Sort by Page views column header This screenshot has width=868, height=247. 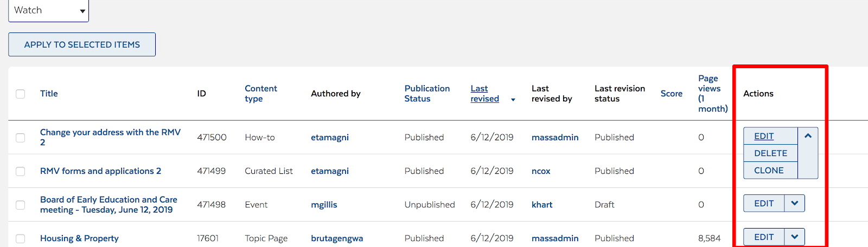point(712,94)
